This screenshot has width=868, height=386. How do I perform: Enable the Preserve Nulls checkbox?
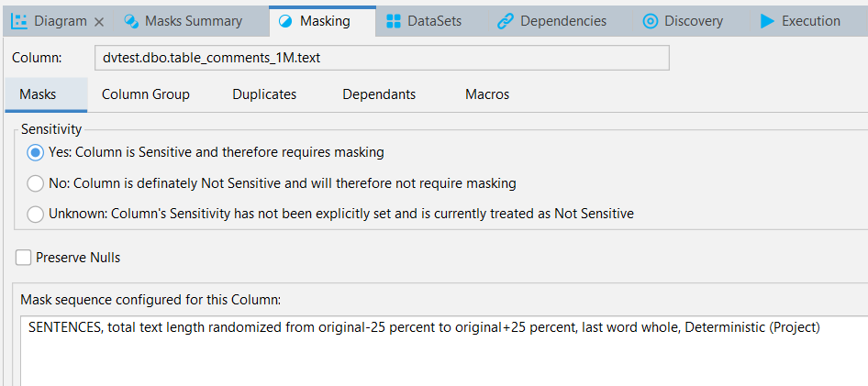tap(23, 257)
